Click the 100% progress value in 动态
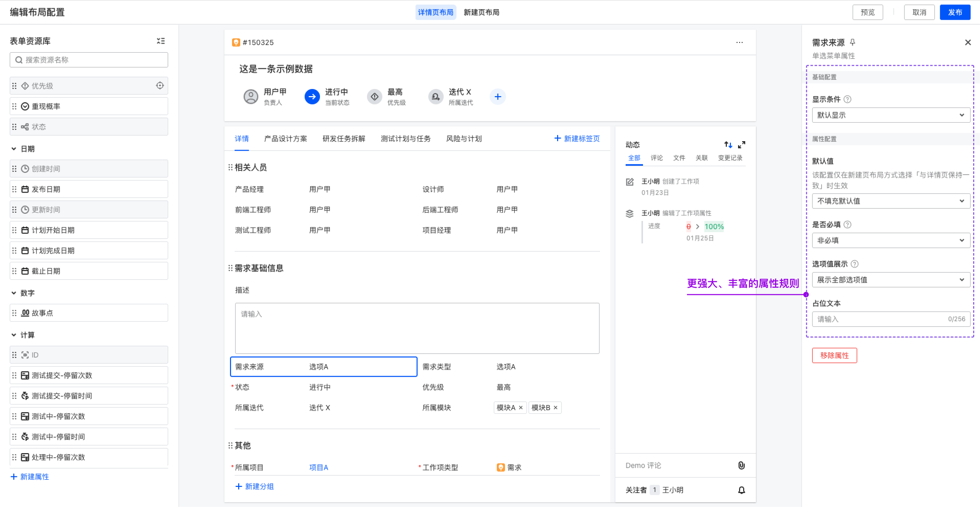 [714, 226]
